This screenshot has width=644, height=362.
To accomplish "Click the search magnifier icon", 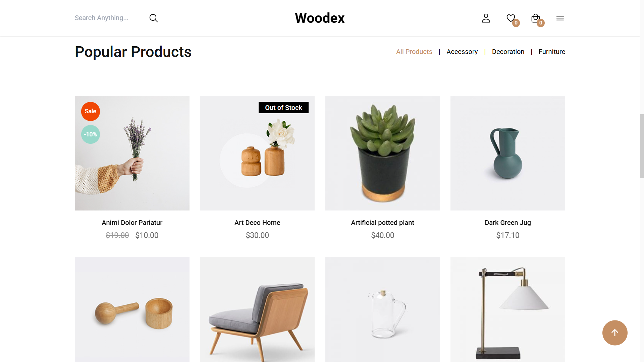I will point(153,18).
